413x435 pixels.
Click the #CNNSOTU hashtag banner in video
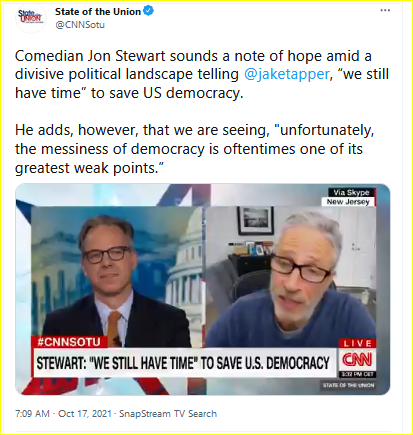pos(69,342)
